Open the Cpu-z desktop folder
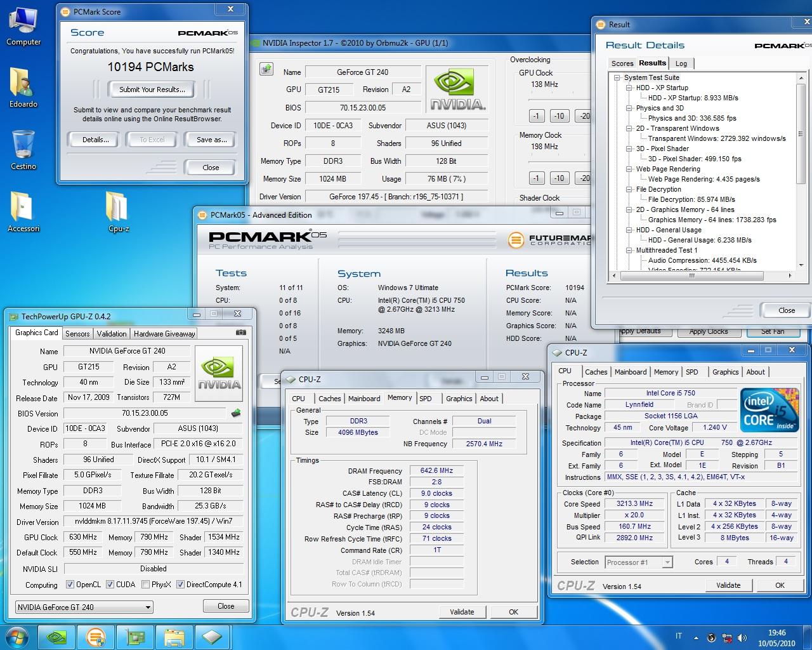812x650 pixels. click(x=119, y=212)
